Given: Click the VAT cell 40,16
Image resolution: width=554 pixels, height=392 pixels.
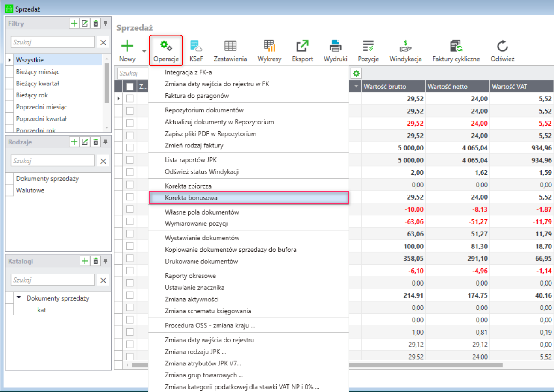Looking at the screenshot, I should pyautogui.click(x=522, y=295).
